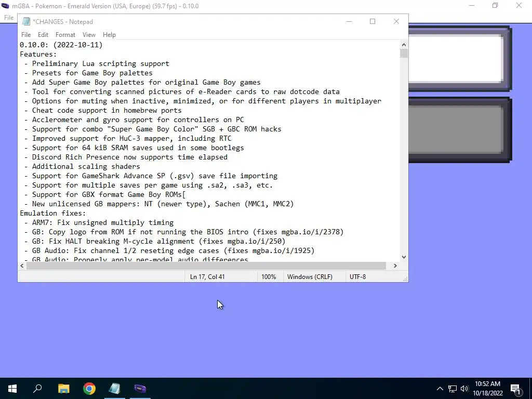This screenshot has width=532, height=399.
Task: Open the Help menu in Notepad
Action: pos(109,35)
